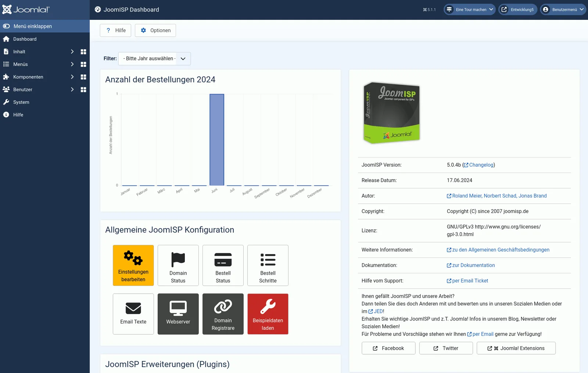Expand the Inhalt submenu chevron
This screenshot has height=373, width=588.
coord(72,52)
